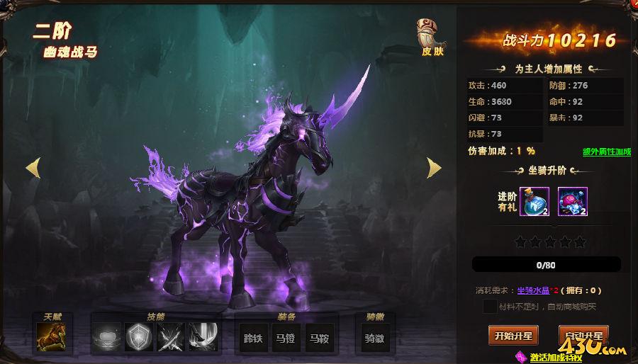Click the 蹄铁 equipment slot
Image resolution: width=638 pixels, height=364 pixels.
pos(254,338)
